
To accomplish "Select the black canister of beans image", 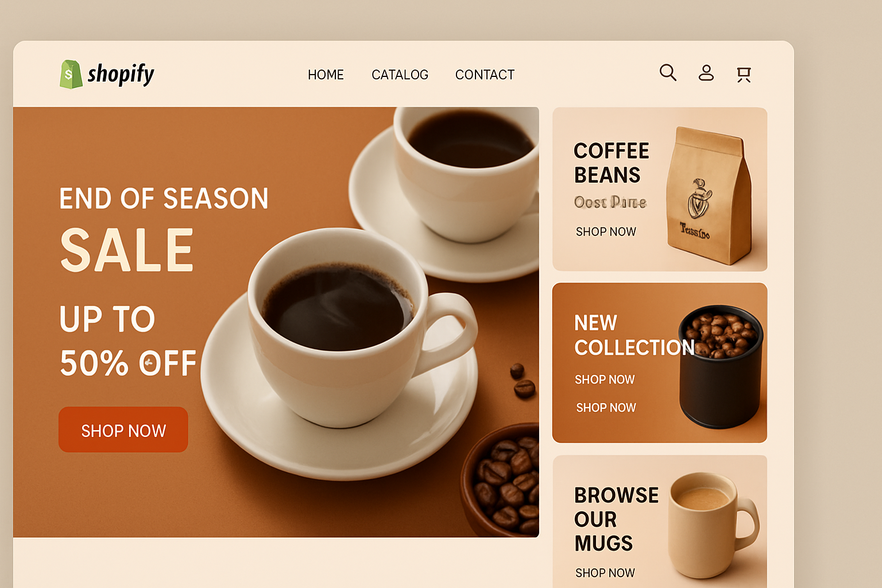I will click(721, 366).
